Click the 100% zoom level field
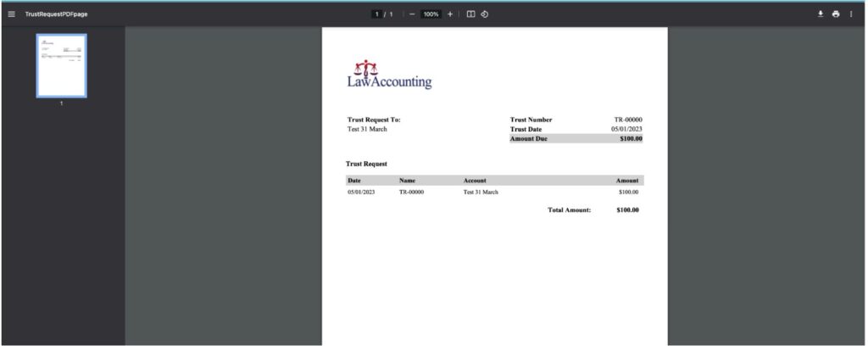Screen dimensions: 868x346 click(431, 14)
